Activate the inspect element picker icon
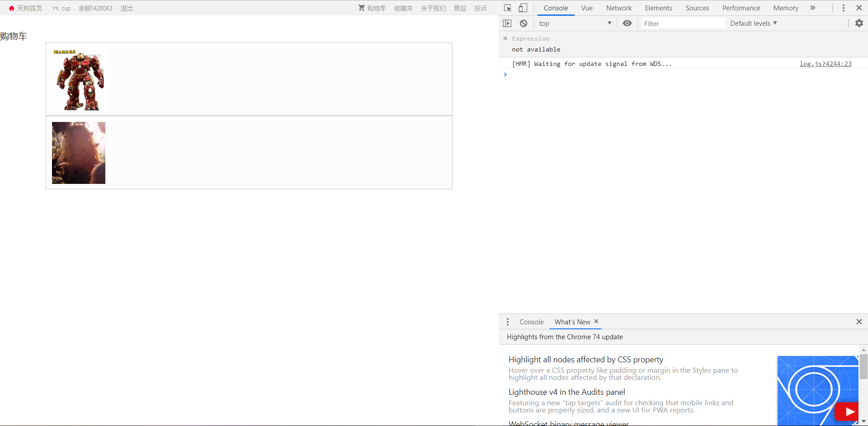 click(508, 8)
